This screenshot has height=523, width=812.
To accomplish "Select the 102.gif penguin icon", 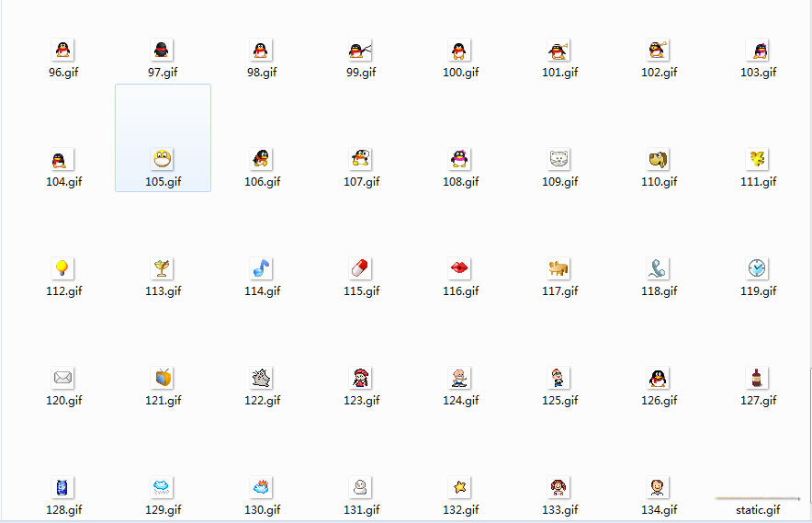I will coord(658,50).
